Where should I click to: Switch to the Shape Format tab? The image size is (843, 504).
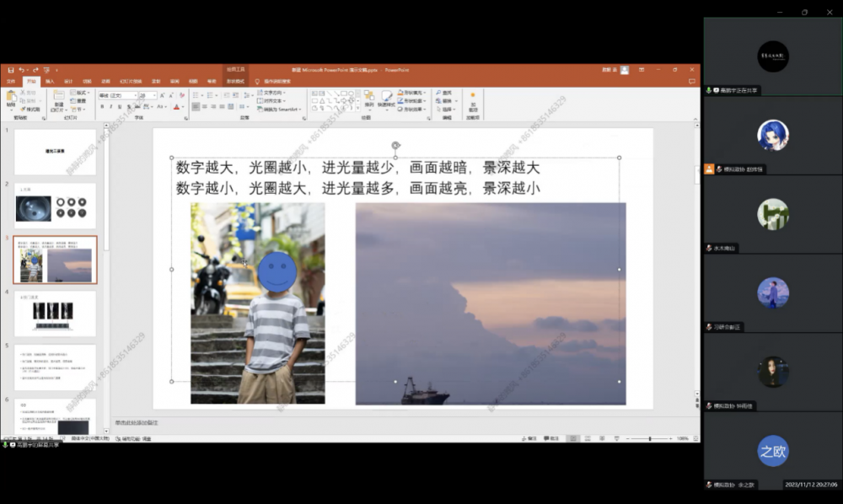[x=235, y=82]
